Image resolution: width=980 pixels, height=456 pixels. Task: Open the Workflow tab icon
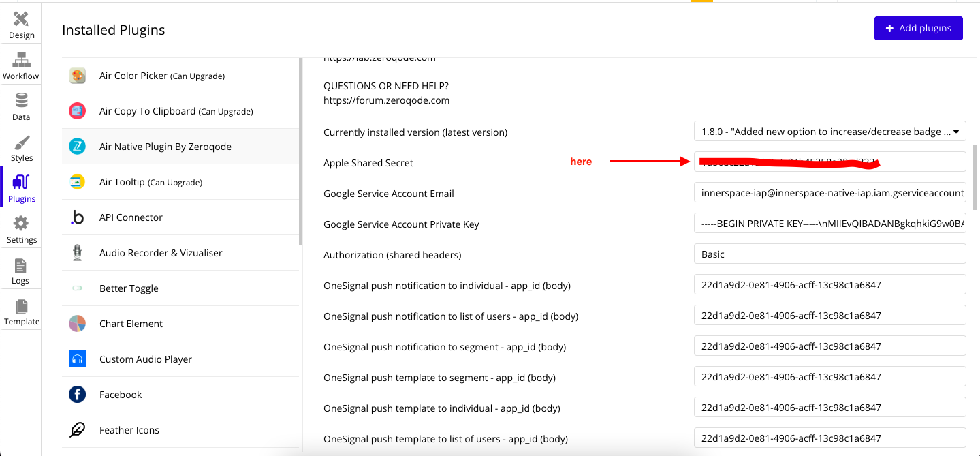click(x=21, y=60)
